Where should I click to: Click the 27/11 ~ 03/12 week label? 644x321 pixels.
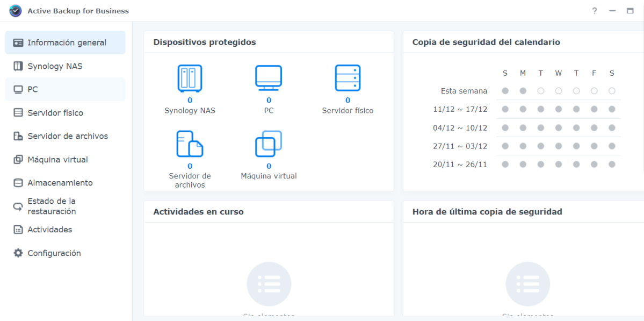[460, 146]
